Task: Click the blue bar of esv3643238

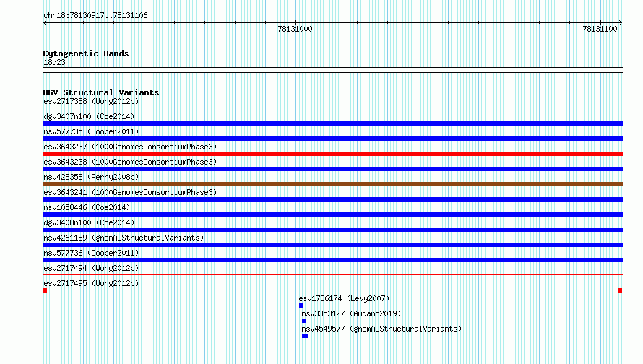Action: tap(332, 169)
